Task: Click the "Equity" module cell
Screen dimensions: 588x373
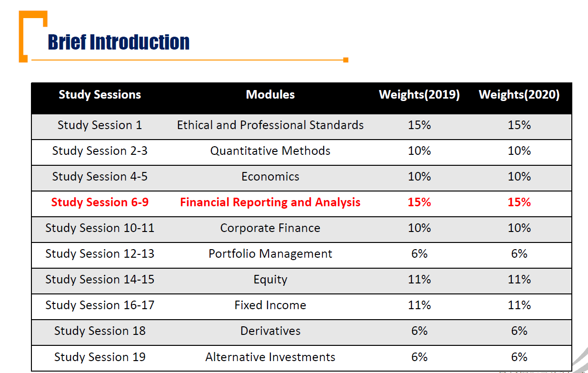Action: [x=270, y=280]
